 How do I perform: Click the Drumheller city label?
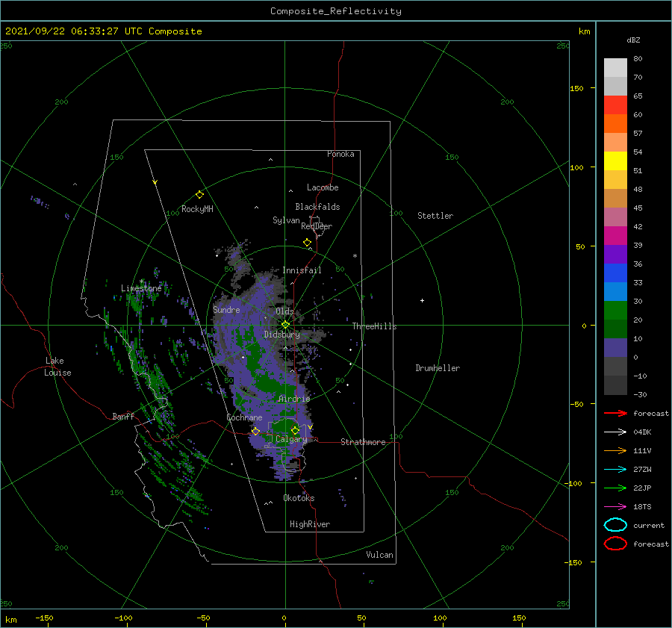pyautogui.click(x=438, y=368)
